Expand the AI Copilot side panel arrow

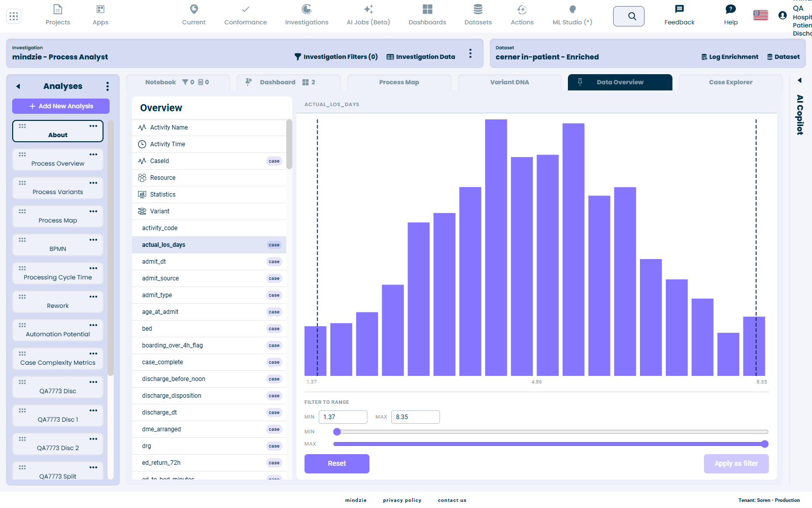800,80
